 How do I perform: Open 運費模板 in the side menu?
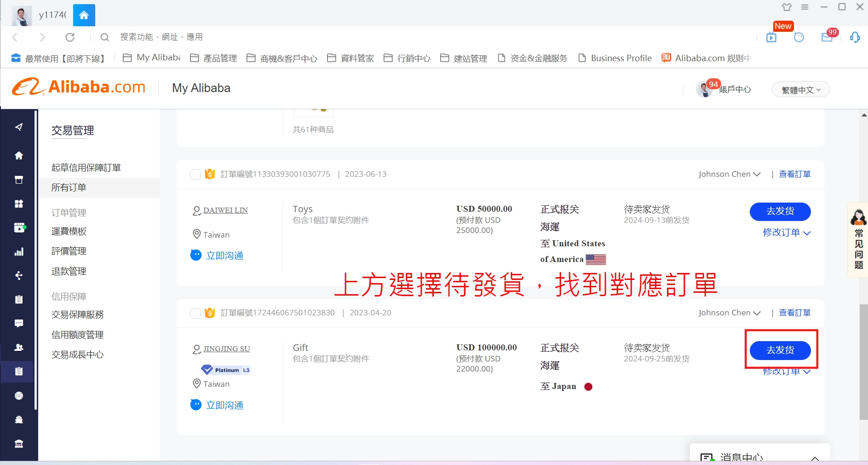[x=69, y=231]
